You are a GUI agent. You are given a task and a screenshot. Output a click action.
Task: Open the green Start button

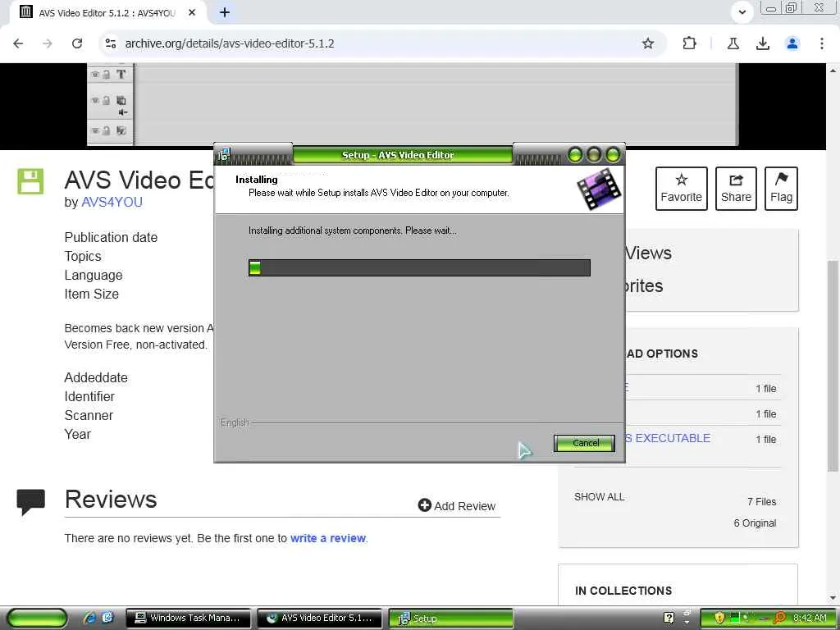37,619
